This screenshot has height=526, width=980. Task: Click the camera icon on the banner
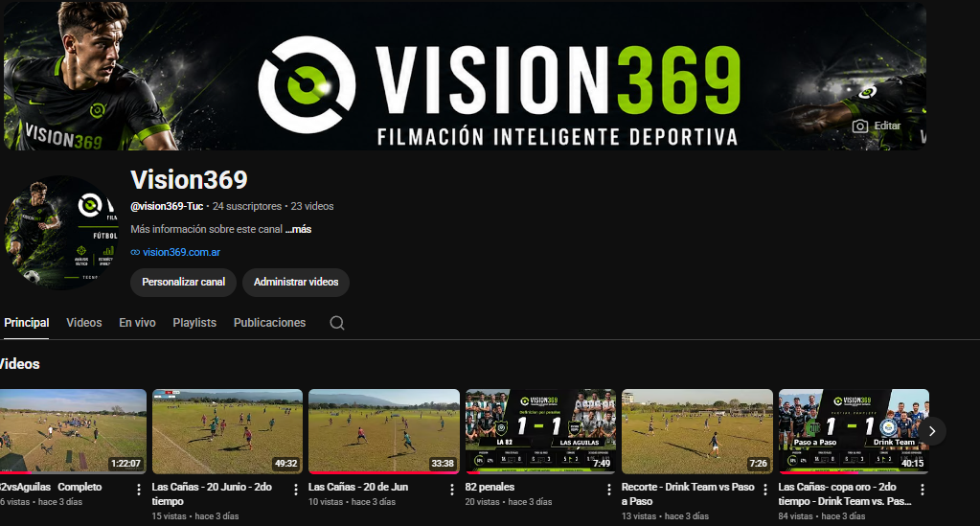coord(860,126)
